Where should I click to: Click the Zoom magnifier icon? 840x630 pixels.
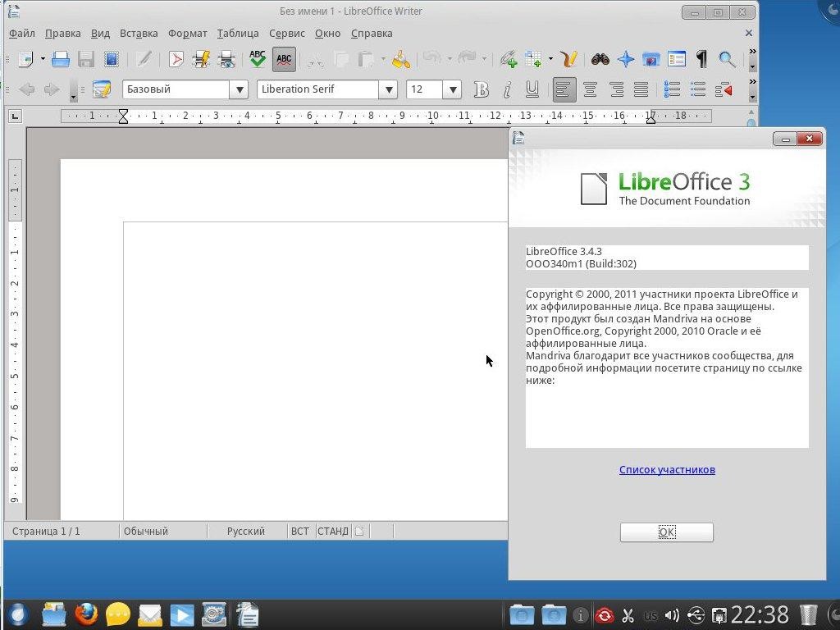727,59
